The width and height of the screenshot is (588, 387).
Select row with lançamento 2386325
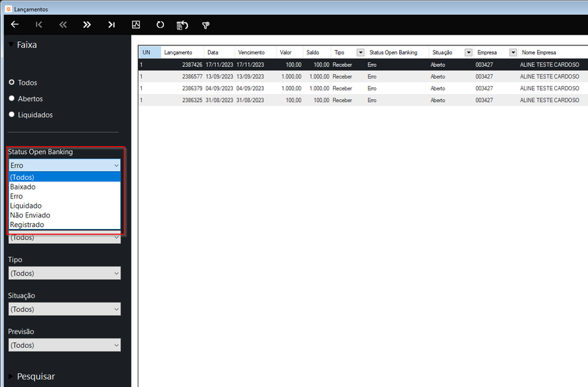pos(363,100)
